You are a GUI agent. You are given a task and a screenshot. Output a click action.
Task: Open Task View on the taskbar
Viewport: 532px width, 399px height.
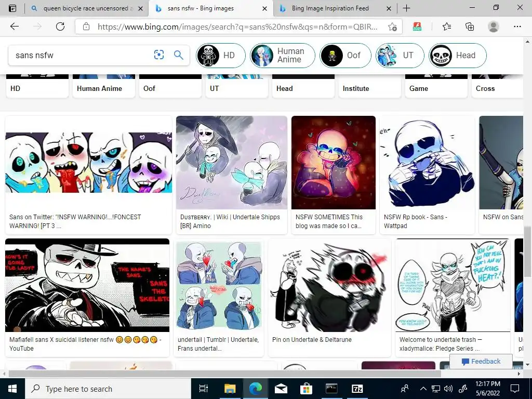(x=204, y=389)
